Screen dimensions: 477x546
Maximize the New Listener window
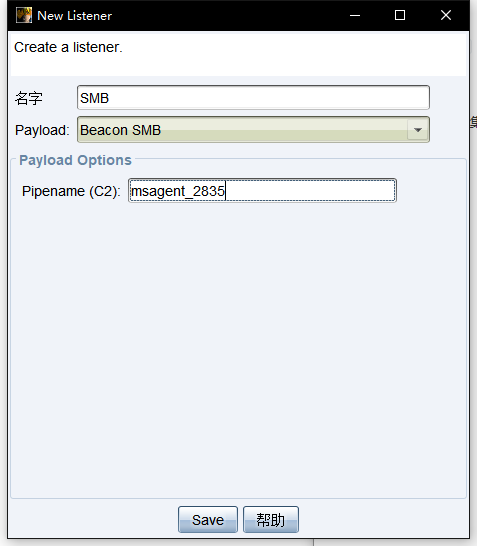point(400,15)
